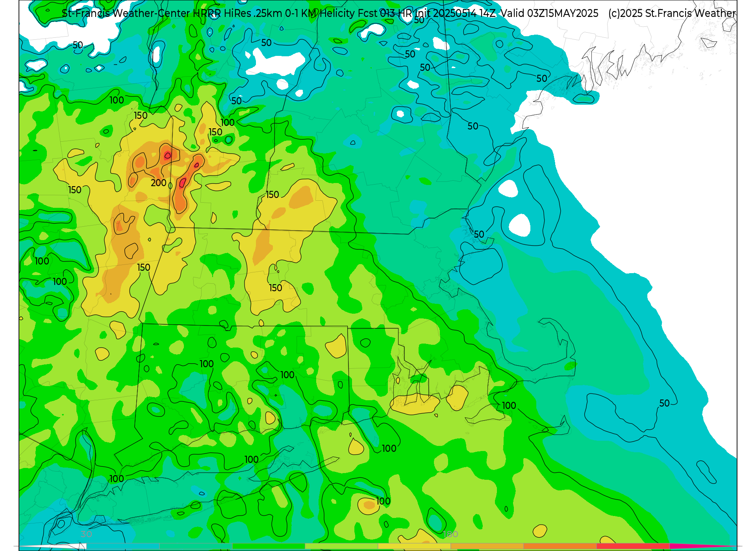This screenshot has height=551, width=756.
Task: Click '(c)2025 St.Francis Weather' copyright text
Action: point(672,13)
